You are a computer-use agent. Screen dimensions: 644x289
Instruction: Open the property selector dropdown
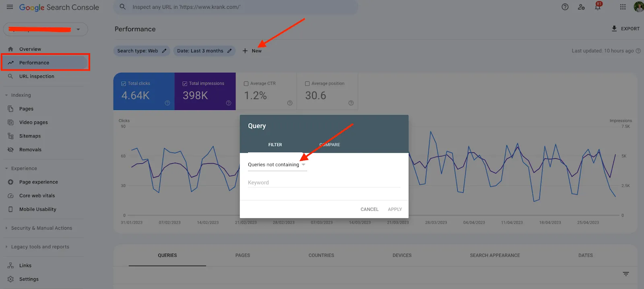tap(45, 29)
